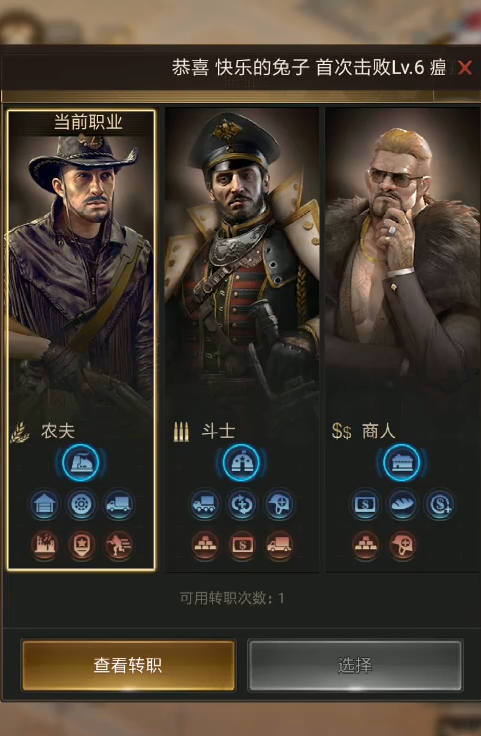Select the 农夫 current profession card
The height and width of the screenshot is (736, 481).
click(x=81, y=340)
